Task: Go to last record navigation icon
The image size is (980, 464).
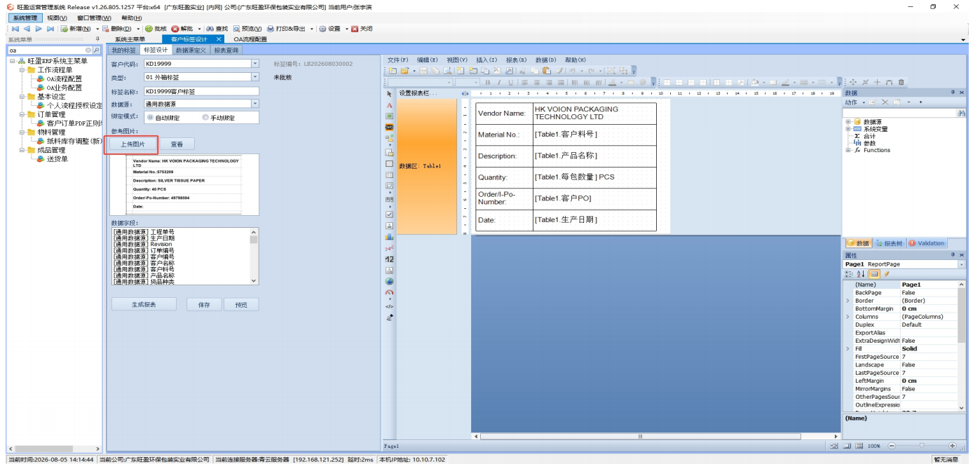Action: 50,29
